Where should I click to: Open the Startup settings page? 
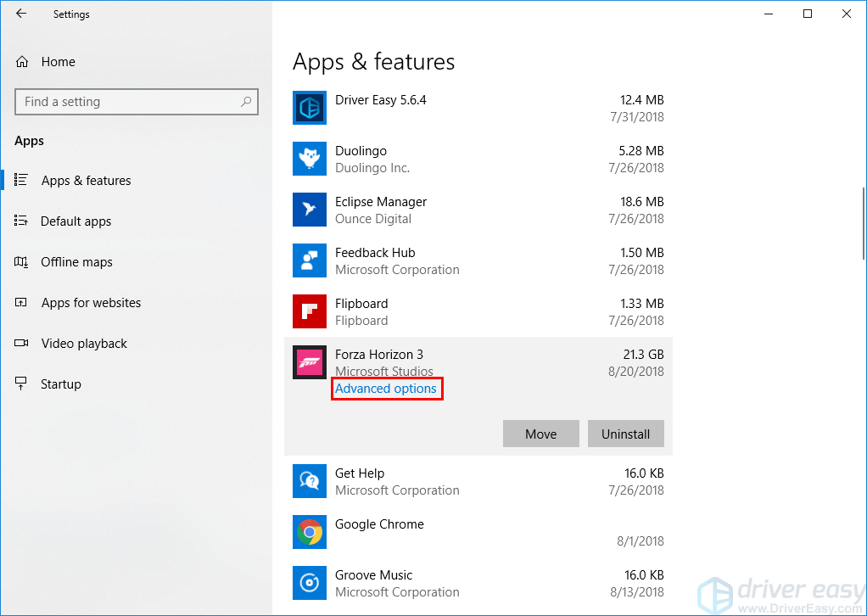61,384
